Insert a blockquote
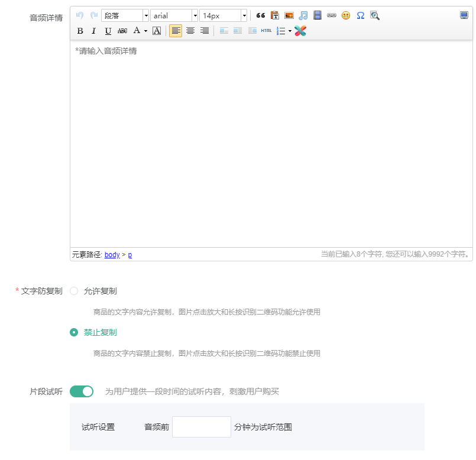The image size is (476, 460). point(260,15)
